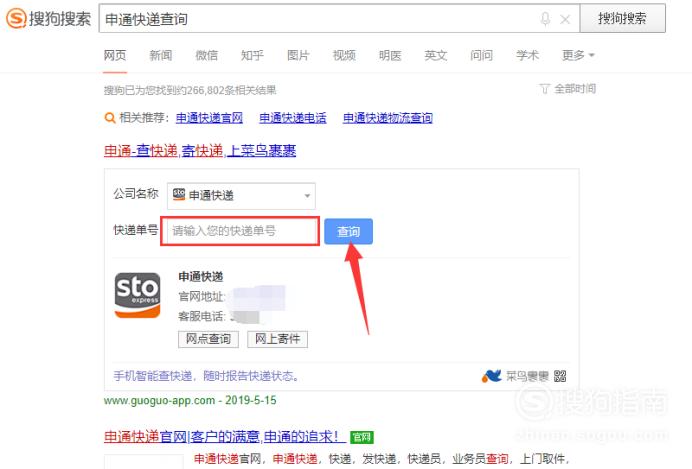Open result title 申通-查快递,寄快递,上菜鸟裹裹
The width and height of the screenshot is (692, 469).
coord(200,151)
